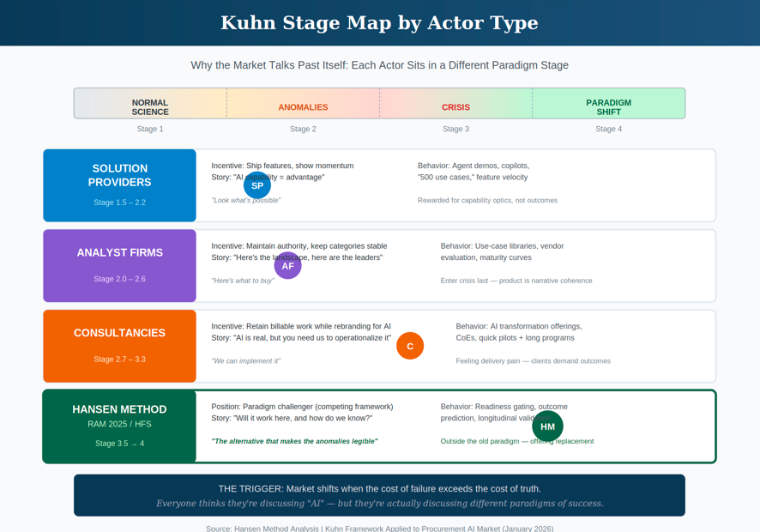This screenshot has width=760, height=532.
Task: Click the green HM circle marker
Action: point(547,426)
